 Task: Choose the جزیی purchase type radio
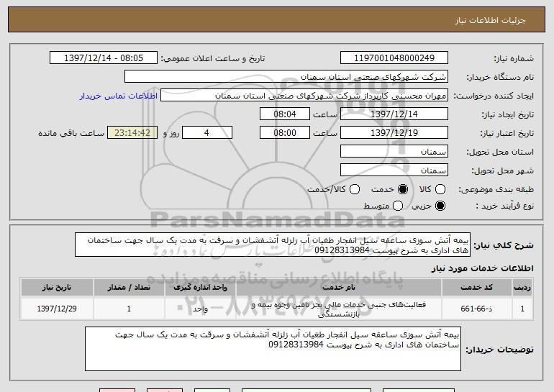(x=440, y=206)
